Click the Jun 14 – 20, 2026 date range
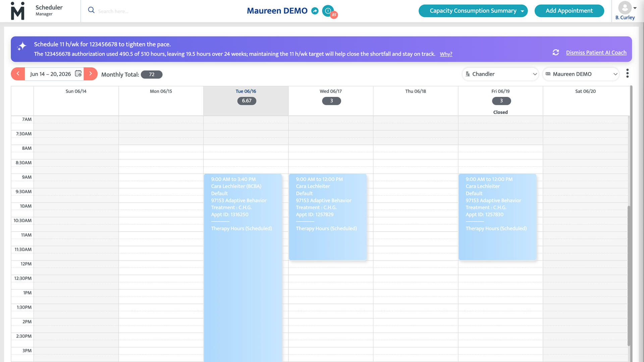The width and height of the screenshot is (644, 362). coord(50,74)
